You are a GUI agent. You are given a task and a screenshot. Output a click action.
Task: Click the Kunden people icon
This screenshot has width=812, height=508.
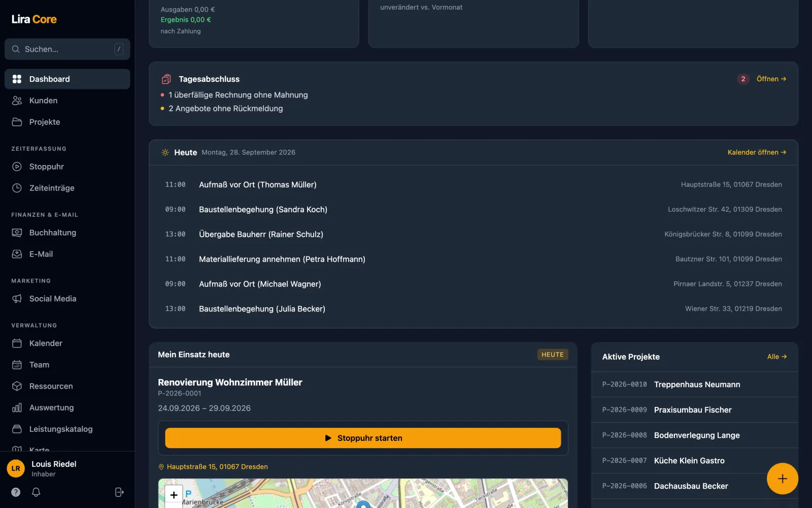pyautogui.click(x=17, y=101)
